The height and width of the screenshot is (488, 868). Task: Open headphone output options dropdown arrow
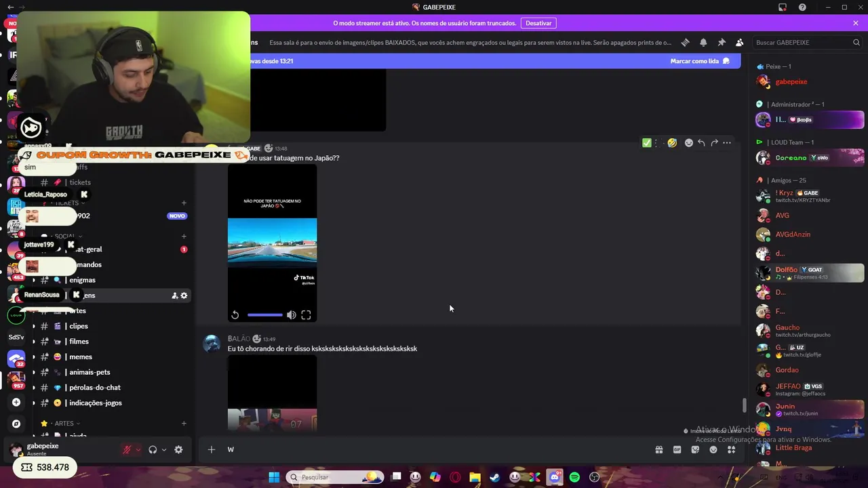tap(163, 449)
